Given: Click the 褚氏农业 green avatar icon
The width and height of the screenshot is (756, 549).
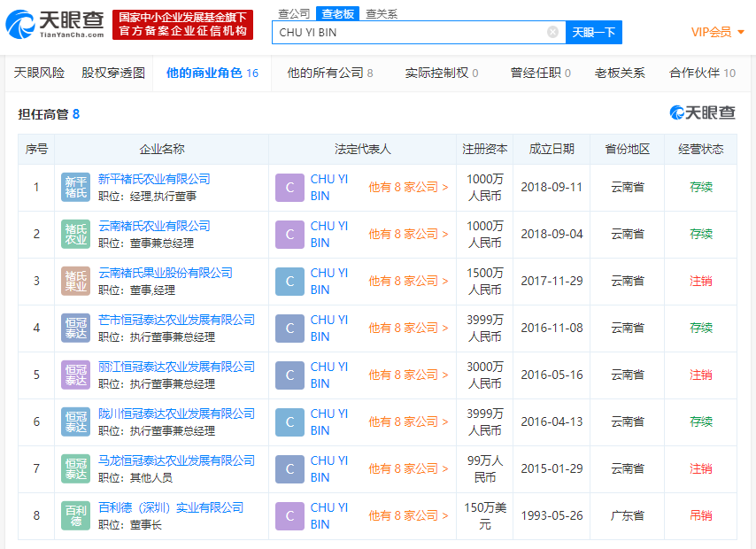Looking at the screenshot, I should [x=75, y=234].
